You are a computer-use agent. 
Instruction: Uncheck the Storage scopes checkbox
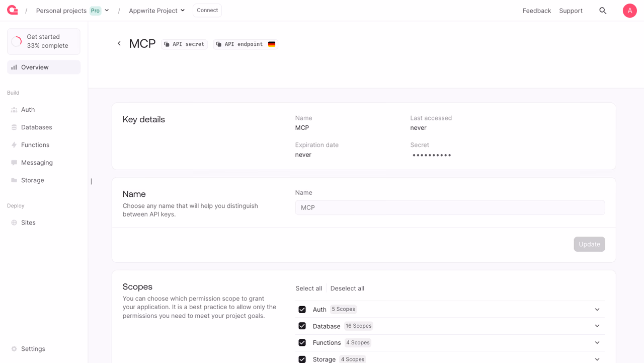point(302,359)
